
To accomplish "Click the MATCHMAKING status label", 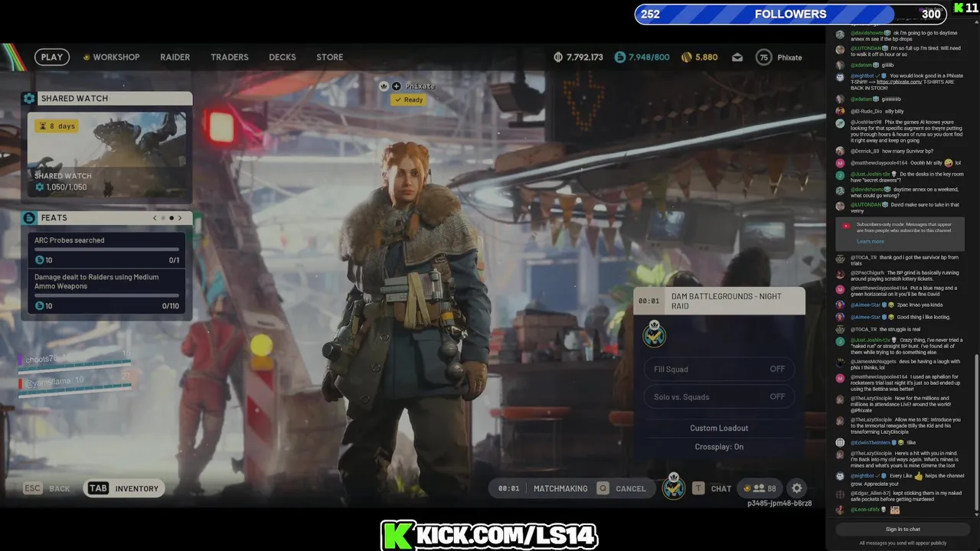I will point(560,488).
